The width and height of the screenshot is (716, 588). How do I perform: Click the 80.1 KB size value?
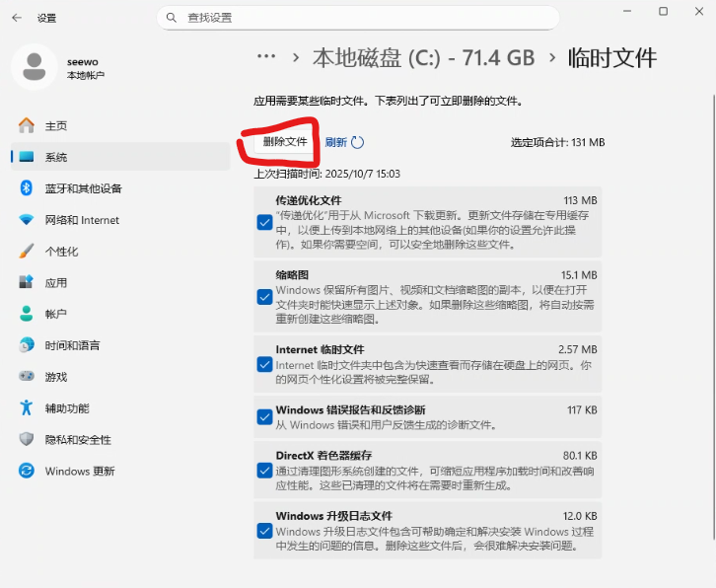tap(580, 456)
